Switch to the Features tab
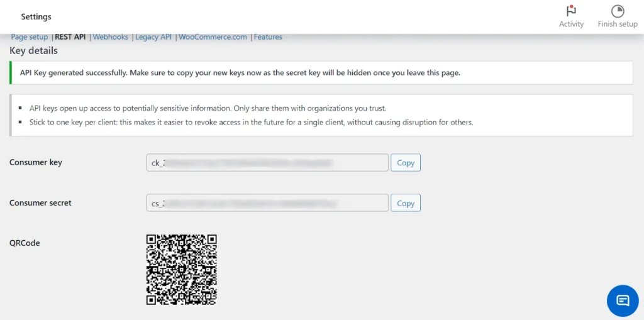The width and height of the screenshot is (644, 320). click(268, 37)
